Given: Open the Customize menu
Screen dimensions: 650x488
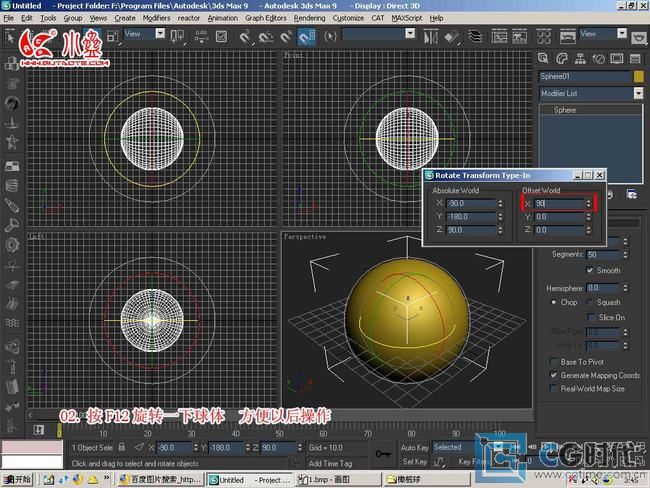Looking at the screenshot, I should point(348,18).
